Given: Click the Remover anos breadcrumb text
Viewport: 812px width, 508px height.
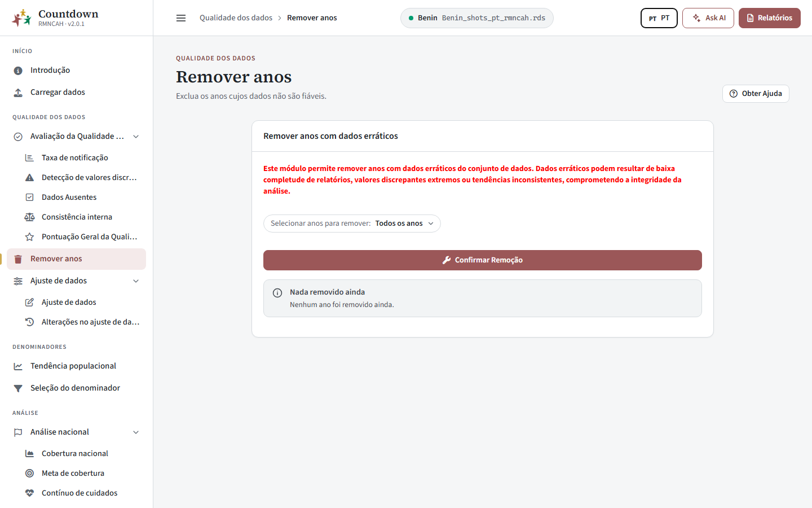Looking at the screenshot, I should point(312,18).
